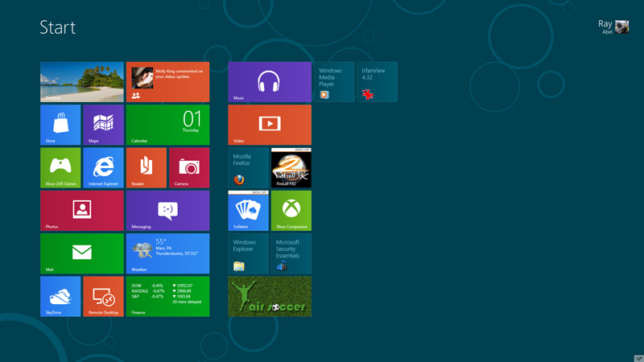
Task: Launch the Camera tile
Action: click(189, 168)
